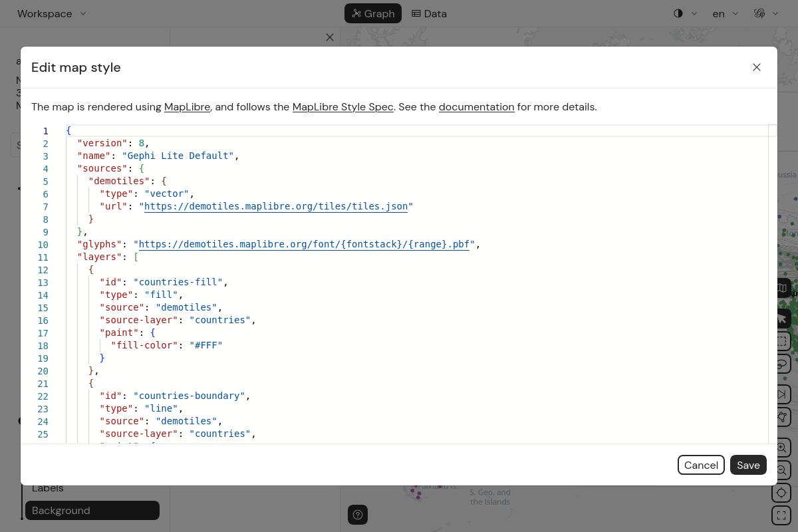Click line number 1 in editor
798x532 pixels.
46,131
